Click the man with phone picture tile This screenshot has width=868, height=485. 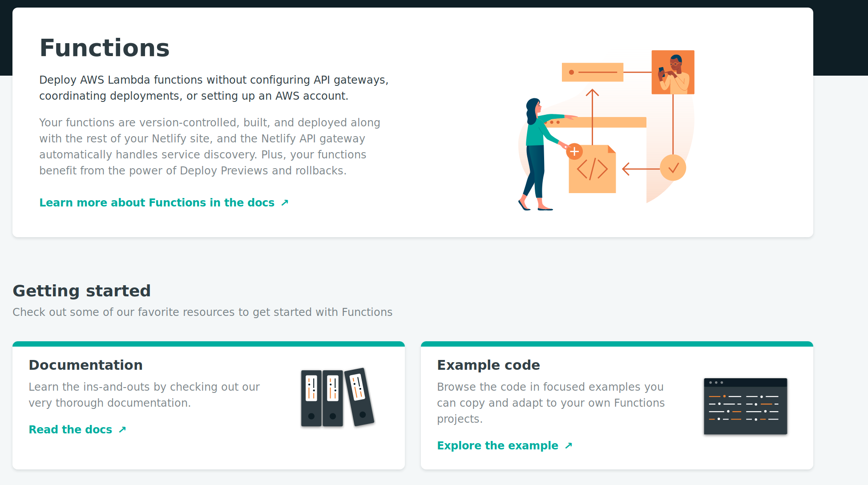coord(673,72)
